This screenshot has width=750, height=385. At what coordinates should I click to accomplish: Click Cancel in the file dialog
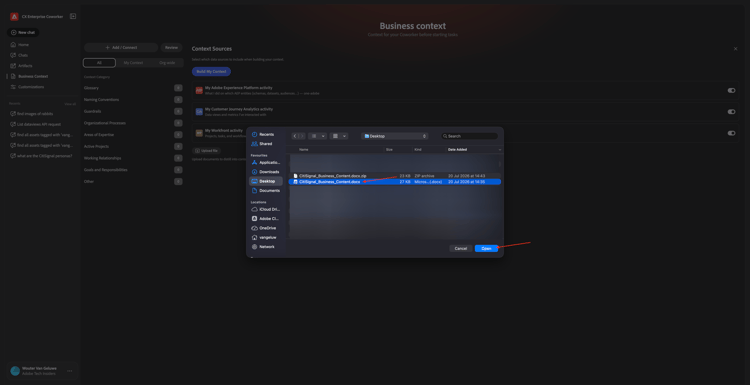click(x=461, y=249)
